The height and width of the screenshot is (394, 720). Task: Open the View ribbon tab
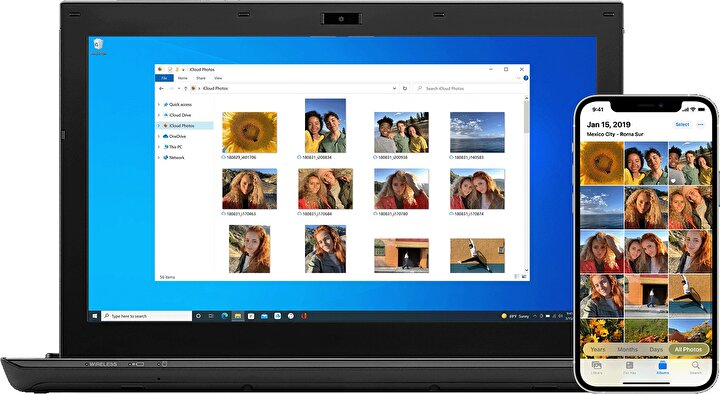218,78
